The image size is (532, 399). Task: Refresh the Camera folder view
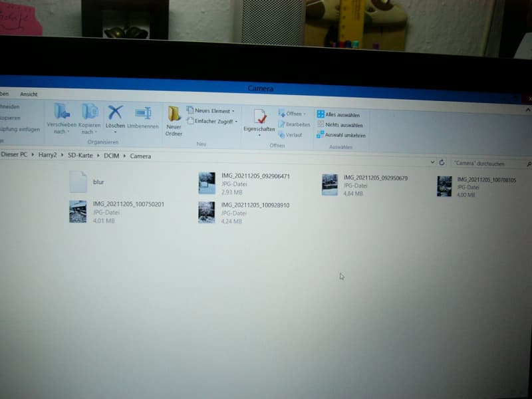point(442,162)
